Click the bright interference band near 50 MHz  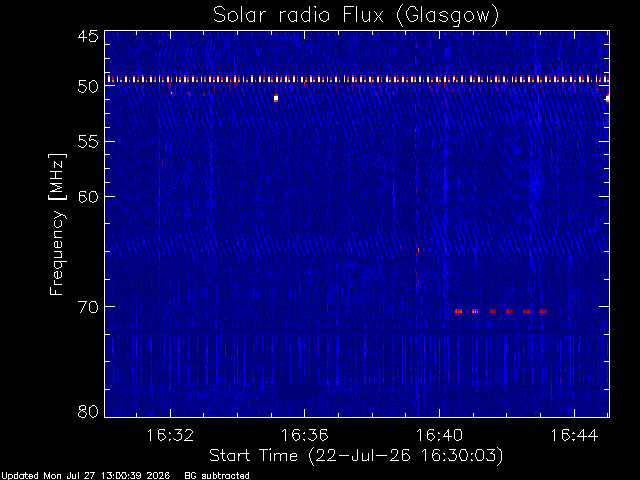357,79
